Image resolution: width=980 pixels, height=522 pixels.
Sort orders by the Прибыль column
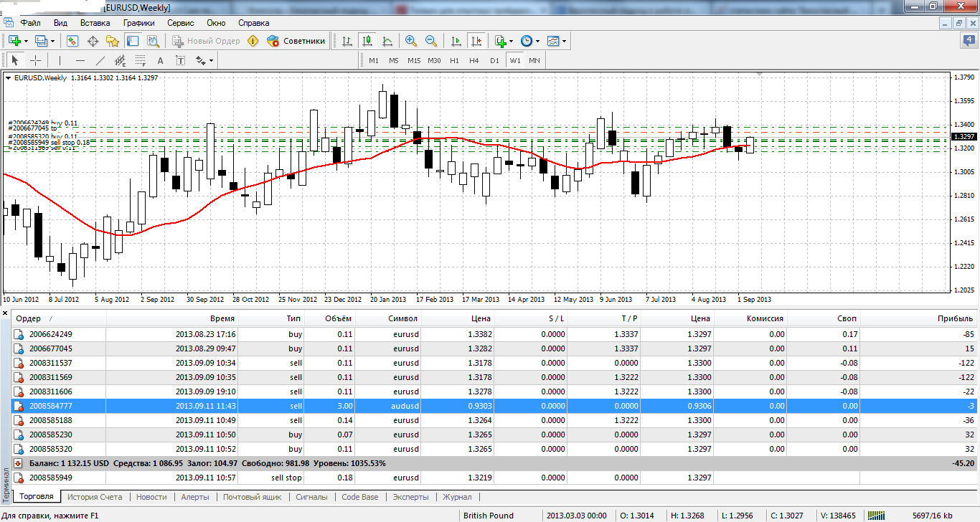pos(954,318)
